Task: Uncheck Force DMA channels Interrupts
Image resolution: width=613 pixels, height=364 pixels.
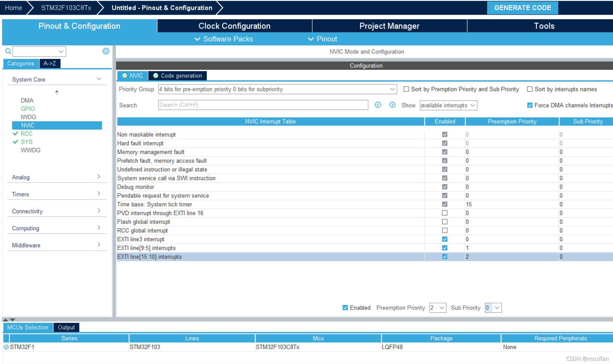Action: [530, 105]
